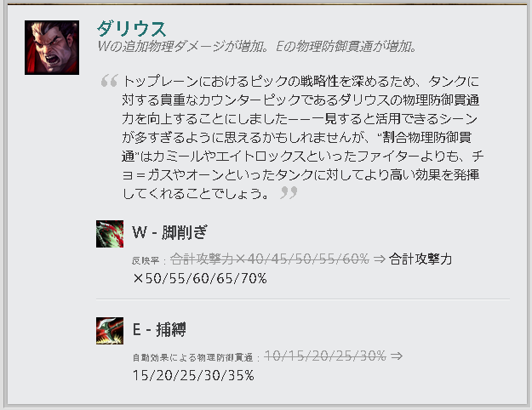532x410 pixels.
Task: Click the 自動効果による物理防御貫通 label
Action: [192, 357]
